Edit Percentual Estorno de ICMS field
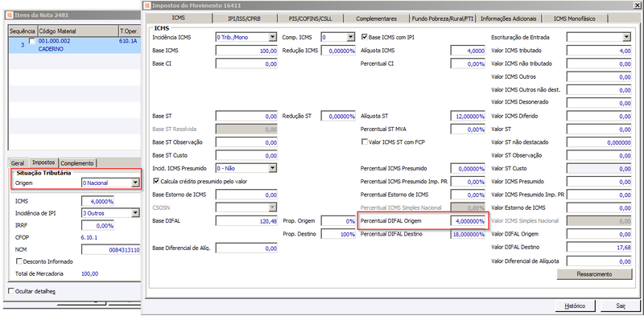 click(469, 195)
